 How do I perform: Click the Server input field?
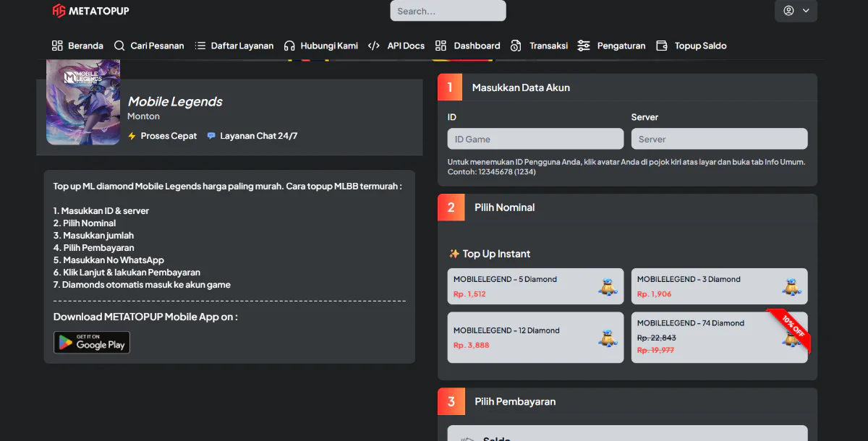pyautogui.click(x=720, y=139)
